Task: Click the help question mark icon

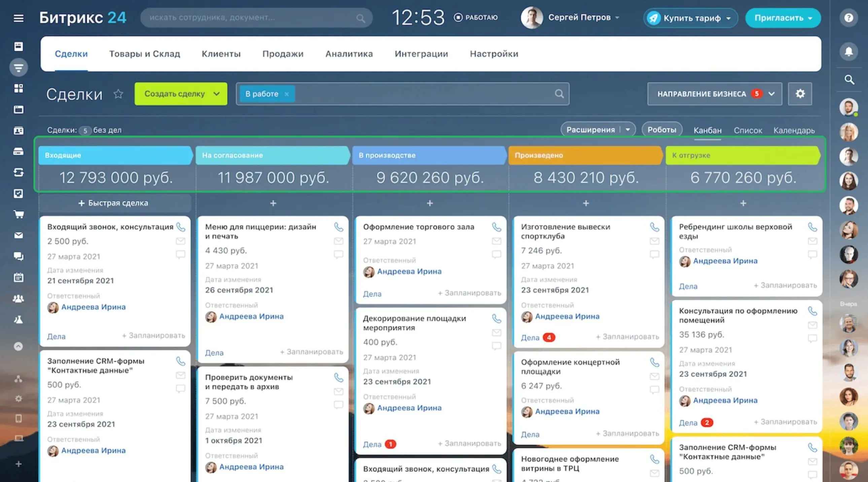Action: pyautogui.click(x=848, y=18)
